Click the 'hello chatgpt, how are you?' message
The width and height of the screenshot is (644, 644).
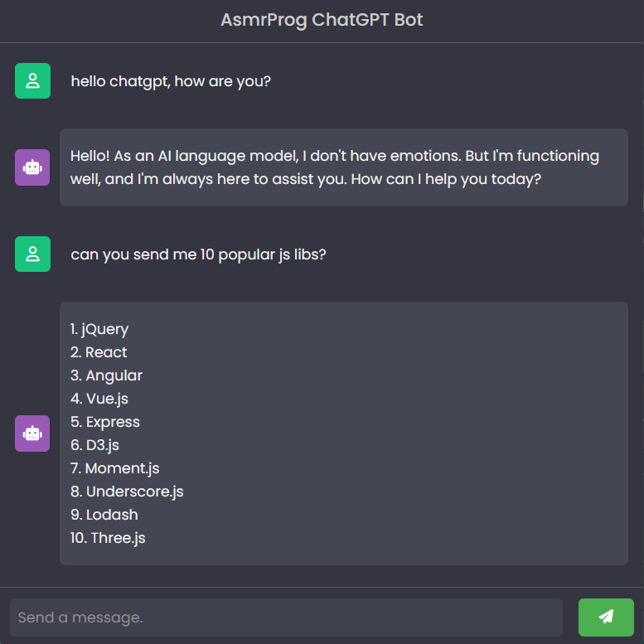171,81
